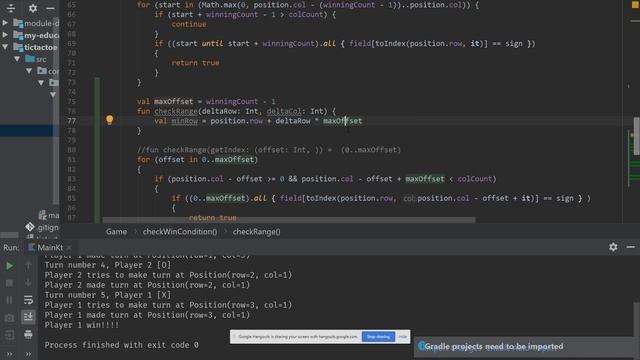Viewport: 640px width, 360px height.
Task: Click the line 75 gutter number
Action: click(x=71, y=101)
